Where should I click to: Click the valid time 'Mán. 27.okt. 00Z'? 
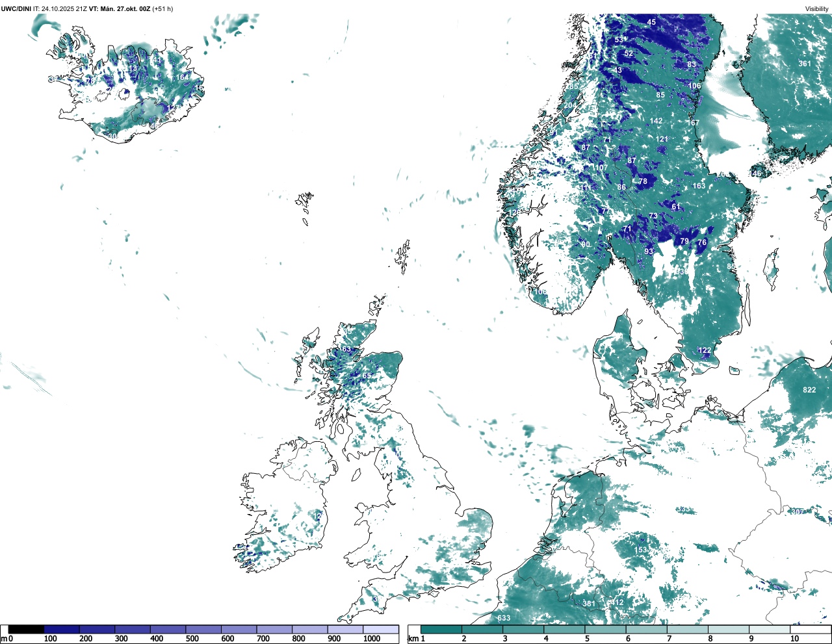click(x=125, y=8)
